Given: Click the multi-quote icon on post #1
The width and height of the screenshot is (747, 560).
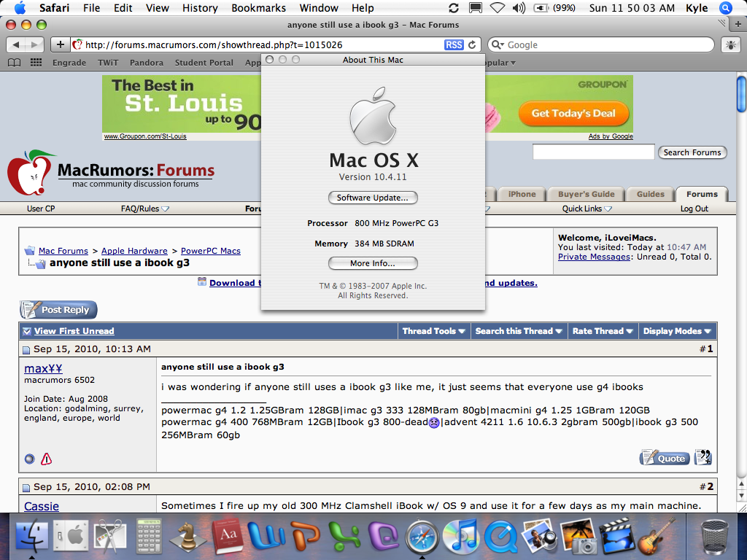Looking at the screenshot, I should [703, 457].
